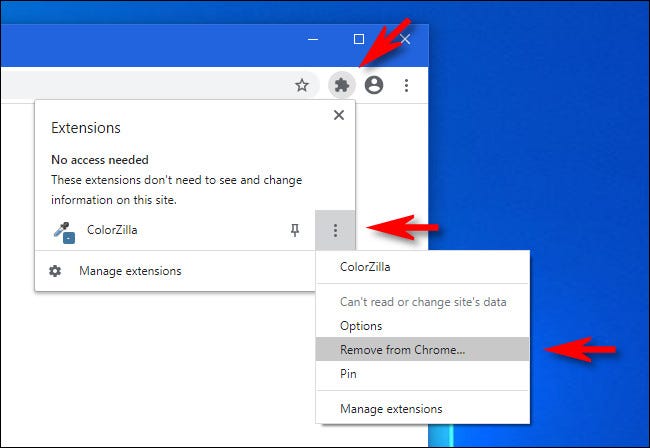Image resolution: width=650 pixels, height=448 pixels.
Task: Select Pin in the context menu
Action: point(422,373)
